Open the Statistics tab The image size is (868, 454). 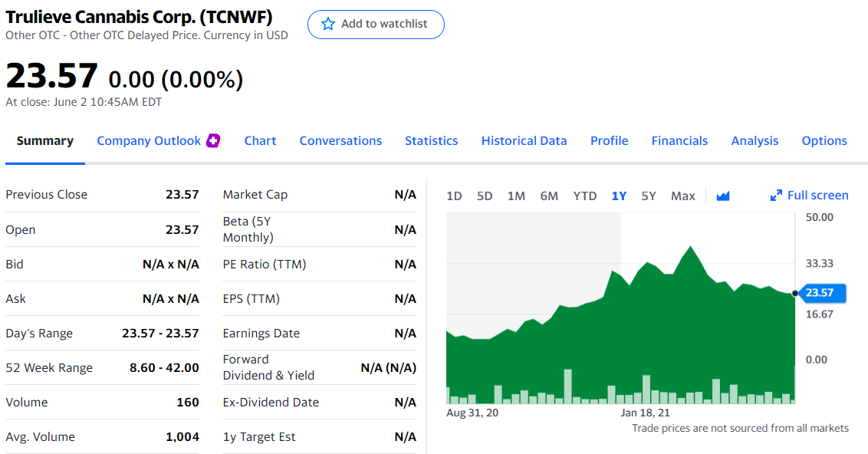(x=431, y=140)
